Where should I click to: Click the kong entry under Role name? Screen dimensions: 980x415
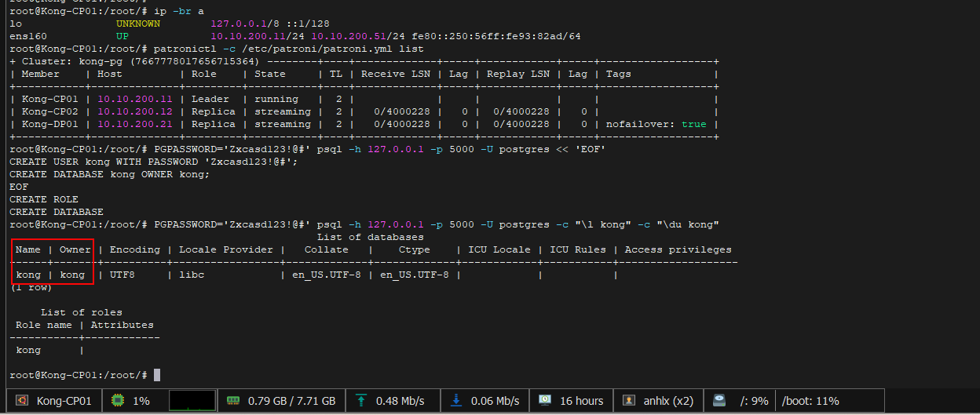28,350
